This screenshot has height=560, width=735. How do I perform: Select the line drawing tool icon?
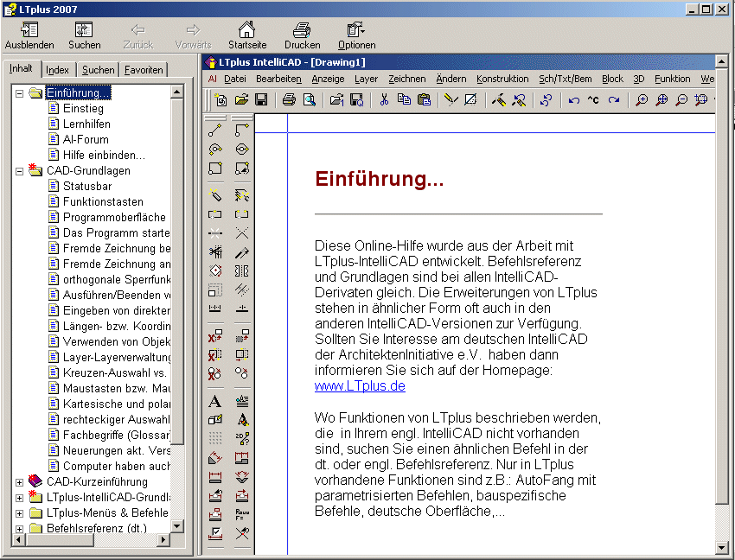pyautogui.click(x=215, y=130)
